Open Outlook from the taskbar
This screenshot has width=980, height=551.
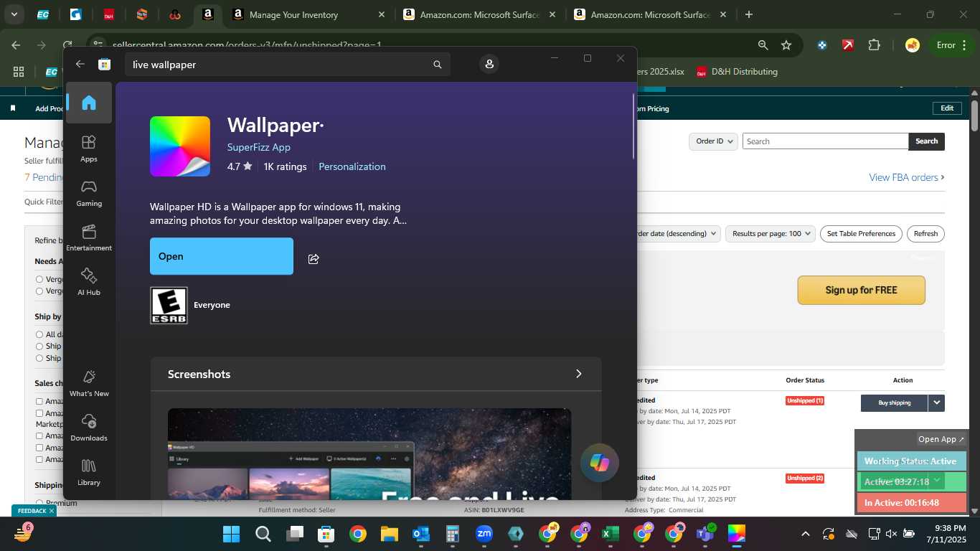(x=421, y=534)
